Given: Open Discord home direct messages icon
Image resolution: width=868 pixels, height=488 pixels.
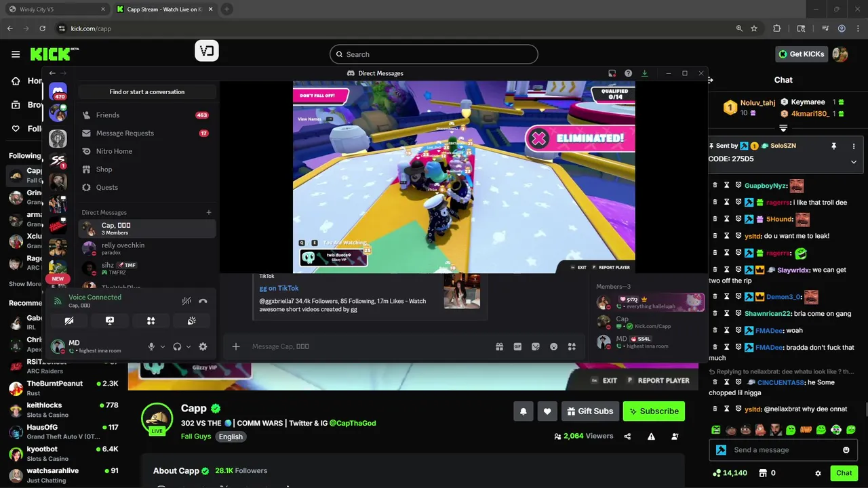Looking at the screenshot, I should (58, 91).
